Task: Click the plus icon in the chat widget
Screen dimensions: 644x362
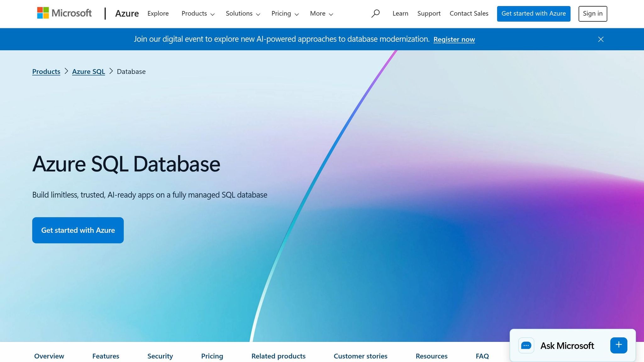Action: click(618, 345)
